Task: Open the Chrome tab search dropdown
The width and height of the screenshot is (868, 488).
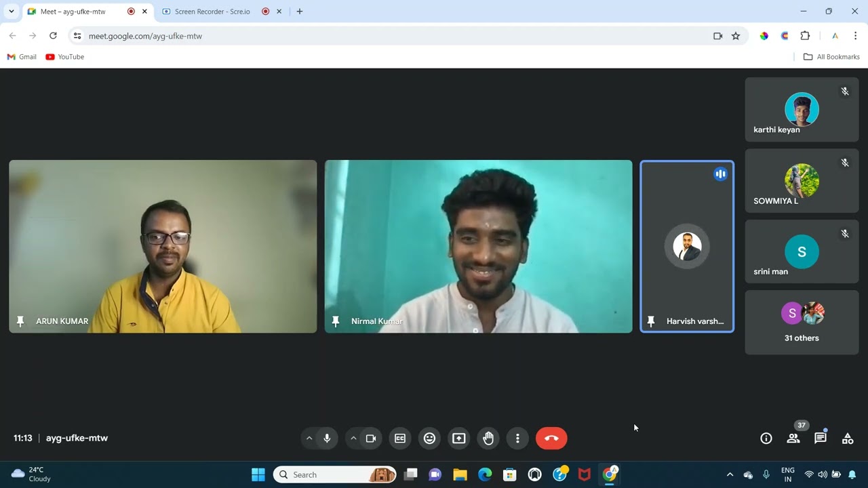Action: click(12, 12)
